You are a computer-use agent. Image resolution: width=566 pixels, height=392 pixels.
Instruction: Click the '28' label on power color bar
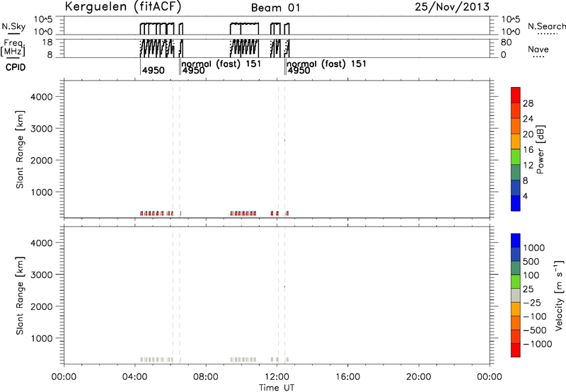528,103
